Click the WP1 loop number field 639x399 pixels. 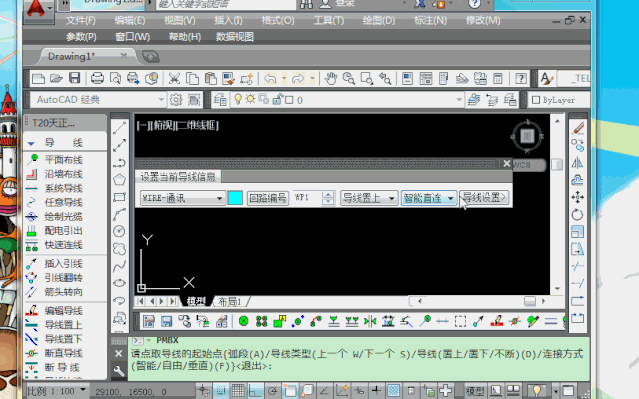[x=306, y=198]
